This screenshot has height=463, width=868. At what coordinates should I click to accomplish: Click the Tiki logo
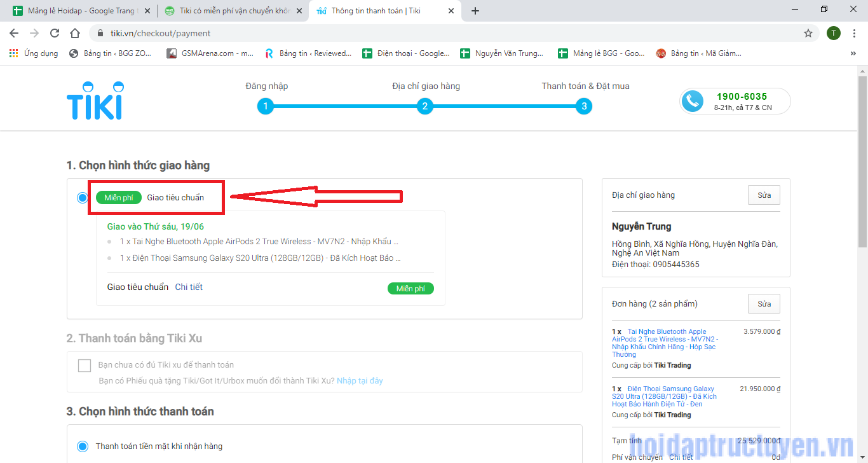coord(95,100)
